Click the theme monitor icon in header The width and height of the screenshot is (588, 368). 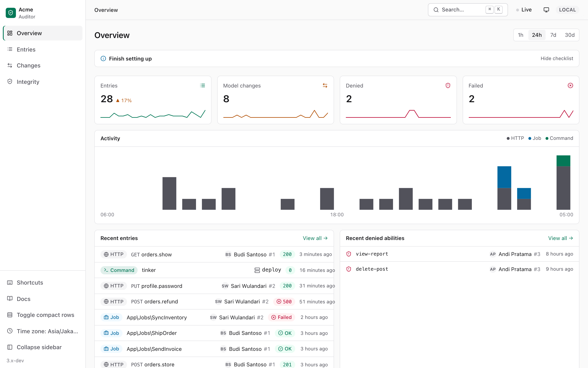[546, 10]
